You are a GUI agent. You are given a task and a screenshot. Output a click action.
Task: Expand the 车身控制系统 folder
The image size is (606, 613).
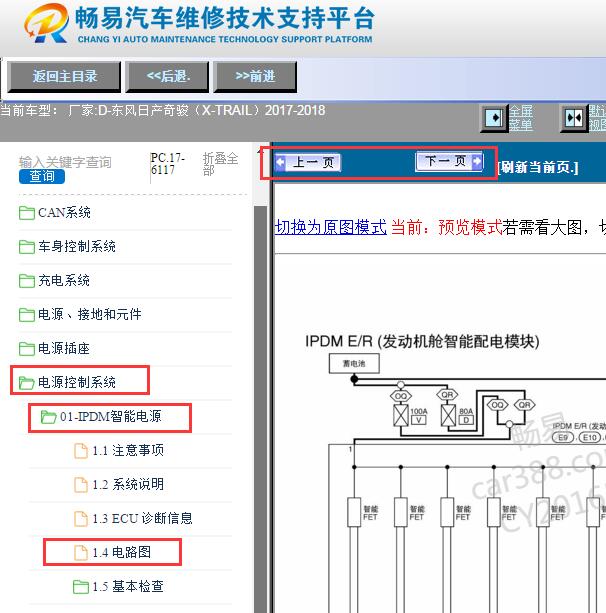[x=77, y=246]
